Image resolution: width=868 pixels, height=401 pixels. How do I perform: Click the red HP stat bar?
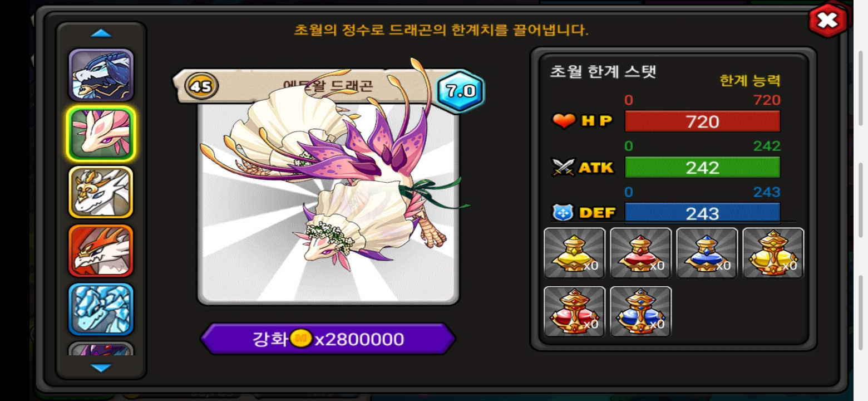pyautogui.click(x=702, y=121)
